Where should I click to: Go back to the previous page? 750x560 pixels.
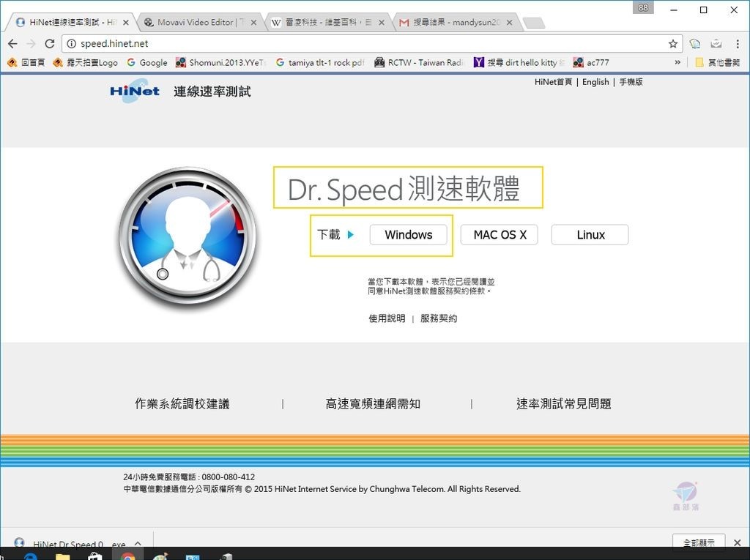coord(13,43)
